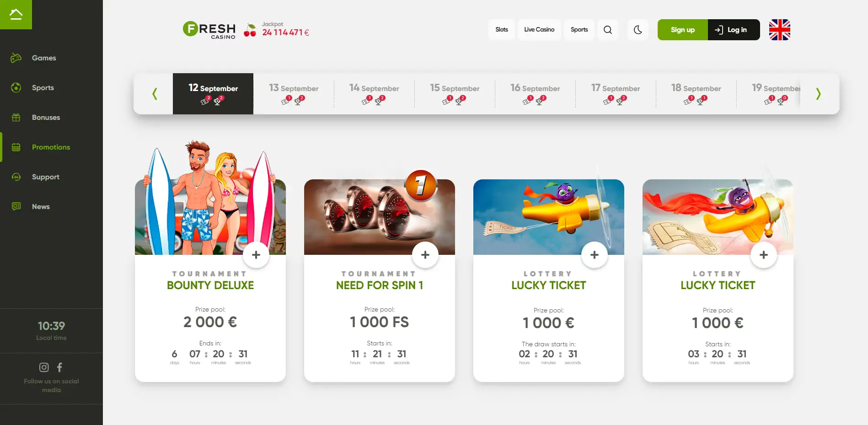Image resolution: width=868 pixels, height=425 pixels.
Task: Open the Instagram social icon
Action: (44, 367)
